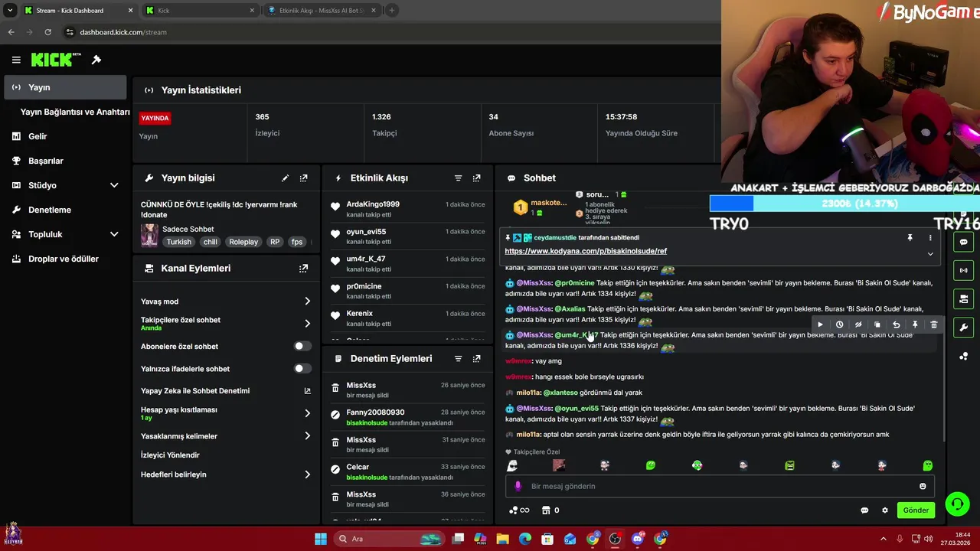Click the Sadece Sohbet category thumbnail

149,235
